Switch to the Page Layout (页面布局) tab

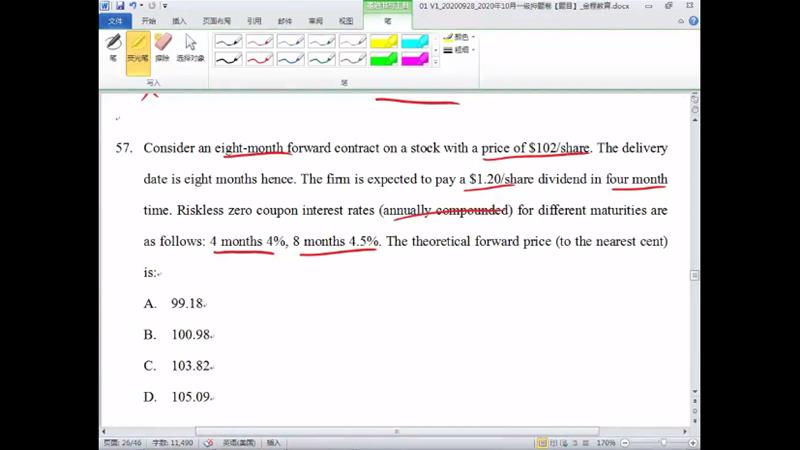[216, 20]
